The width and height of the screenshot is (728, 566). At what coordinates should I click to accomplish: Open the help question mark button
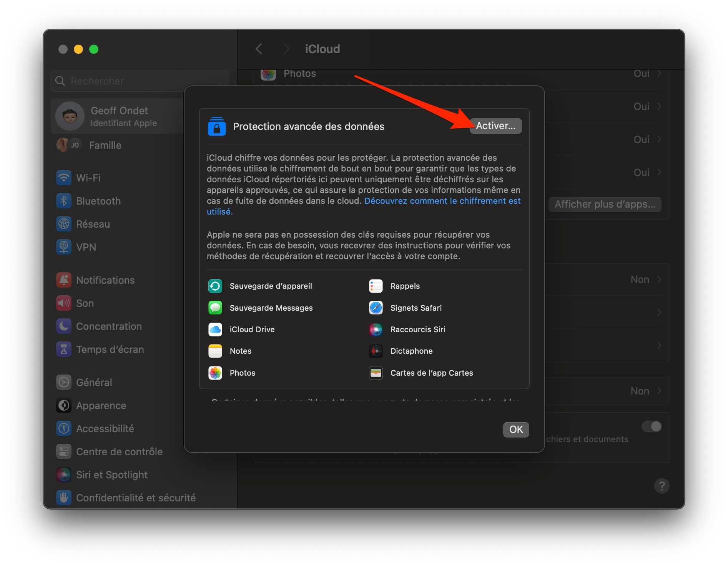(x=662, y=486)
